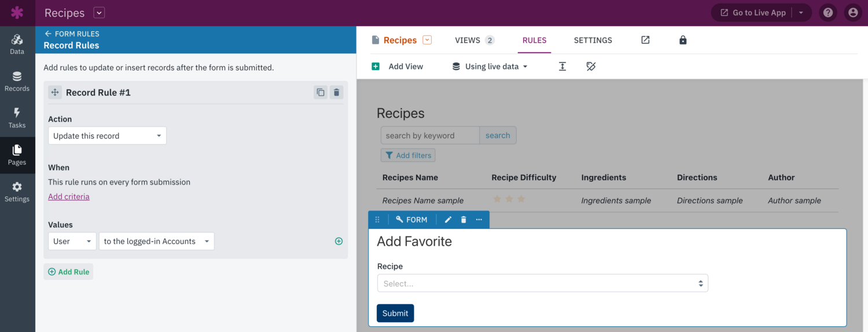Open the form's more options ellipsis
Image resolution: width=868 pixels, height=332 pixels.
(x=479, y=220)
